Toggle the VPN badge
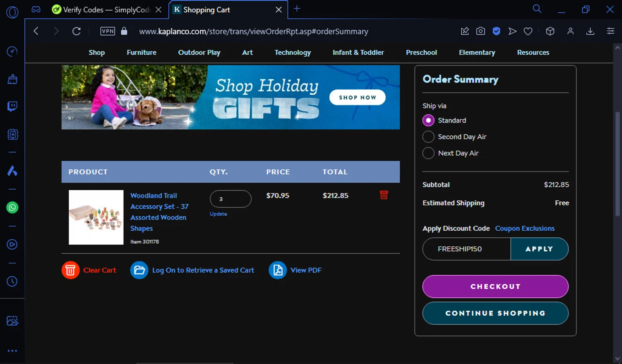 pyautogui.click(x=108, y=31)
